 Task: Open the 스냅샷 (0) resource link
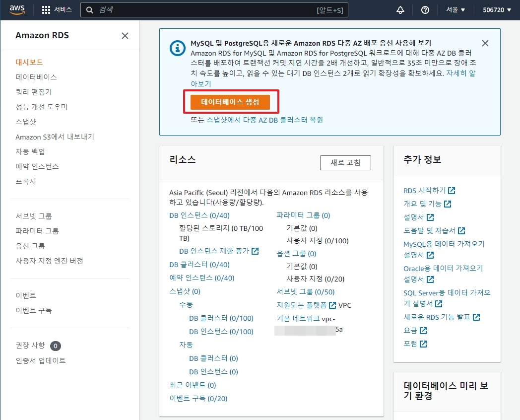pyautogui.click(x=185, y=291)
